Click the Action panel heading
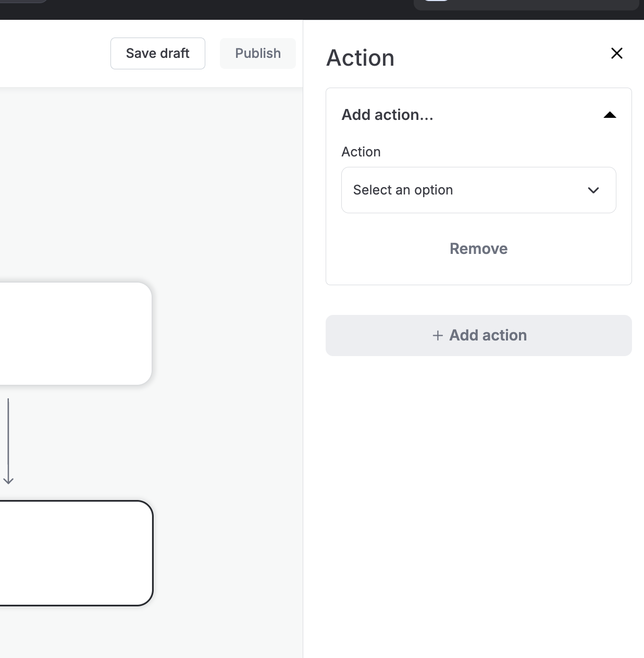Image resolution: width=644 pixels, height=658 pixels. click(x=360, y=58)
